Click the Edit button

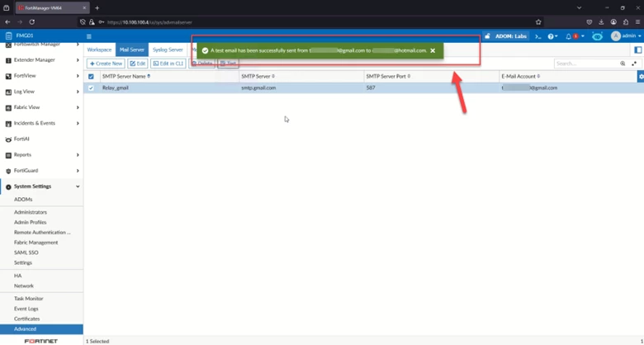[x=138, y=64]
